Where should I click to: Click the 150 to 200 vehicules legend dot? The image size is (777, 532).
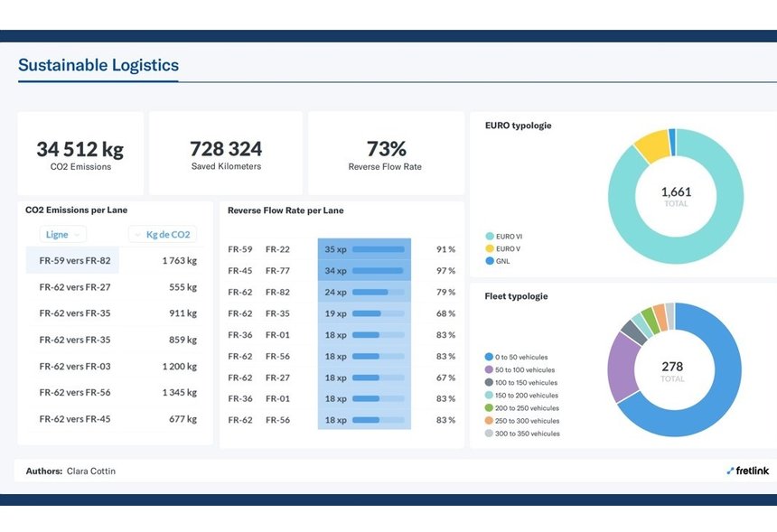(489, 396)
